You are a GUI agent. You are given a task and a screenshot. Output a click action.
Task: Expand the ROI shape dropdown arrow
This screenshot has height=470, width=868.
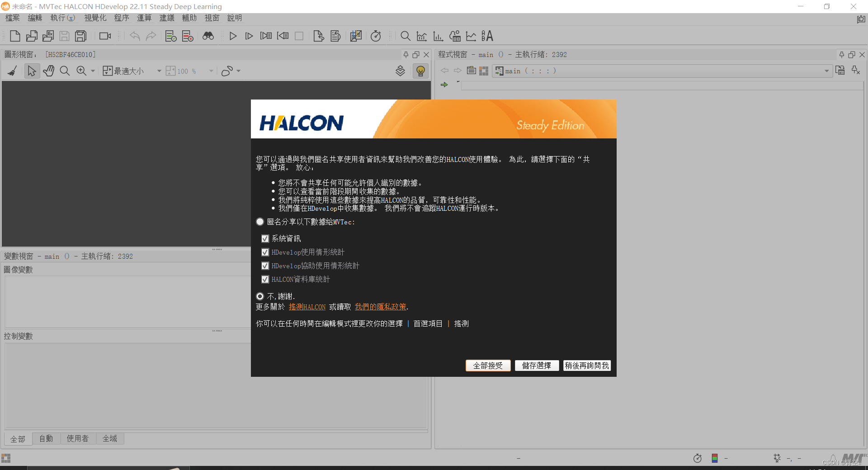click(x=239, y=71)
